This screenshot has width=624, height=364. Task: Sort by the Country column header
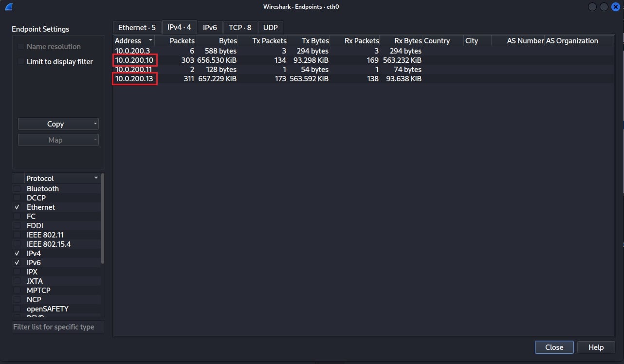click(x=443, y=41)
